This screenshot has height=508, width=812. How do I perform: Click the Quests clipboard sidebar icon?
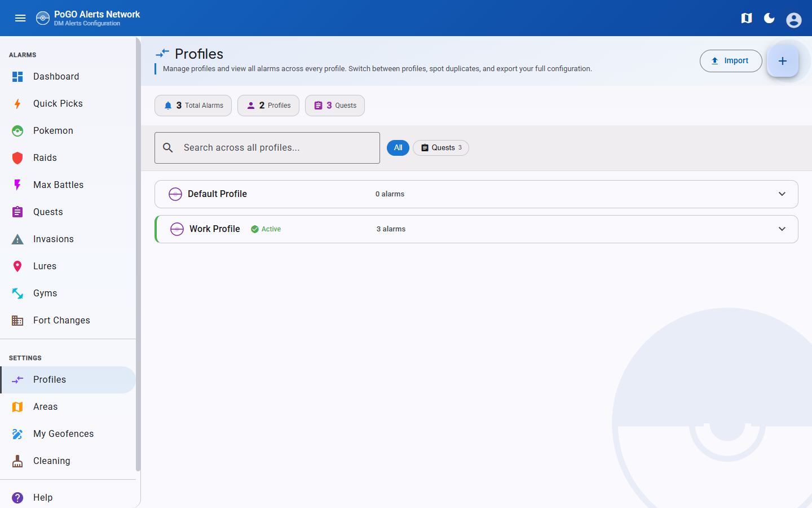coord(17,212)
